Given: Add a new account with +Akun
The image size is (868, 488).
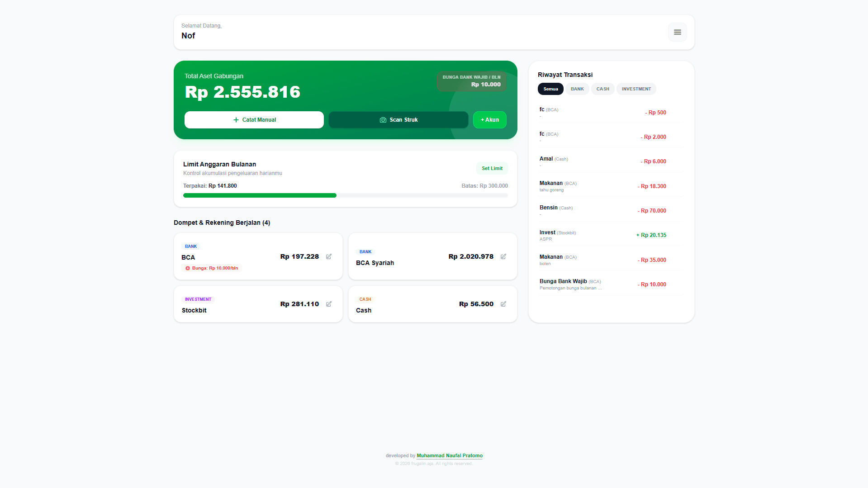Looking at the screenshot, I should [489, 120].
